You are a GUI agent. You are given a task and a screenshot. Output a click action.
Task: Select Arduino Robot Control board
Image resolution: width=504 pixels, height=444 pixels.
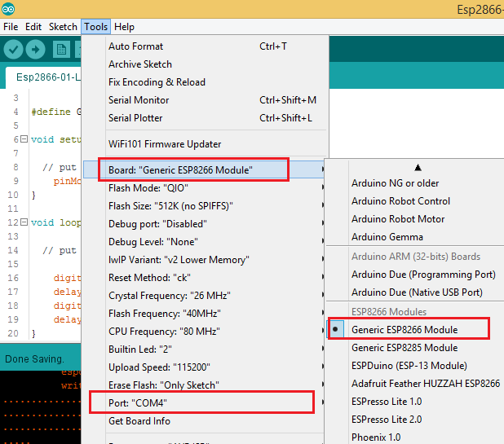pyautogui.click(x=415, y=201)
